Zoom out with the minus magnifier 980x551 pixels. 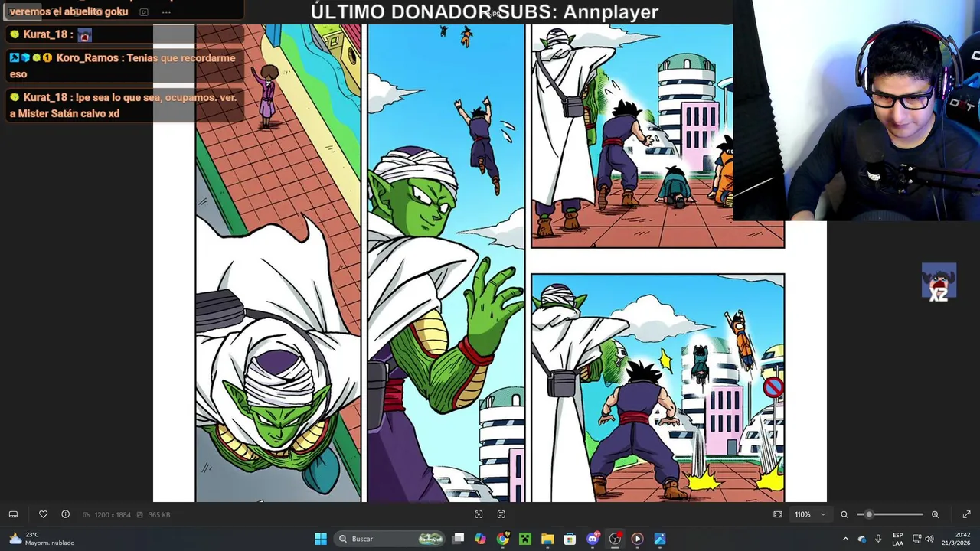click(x=844, y=514)
